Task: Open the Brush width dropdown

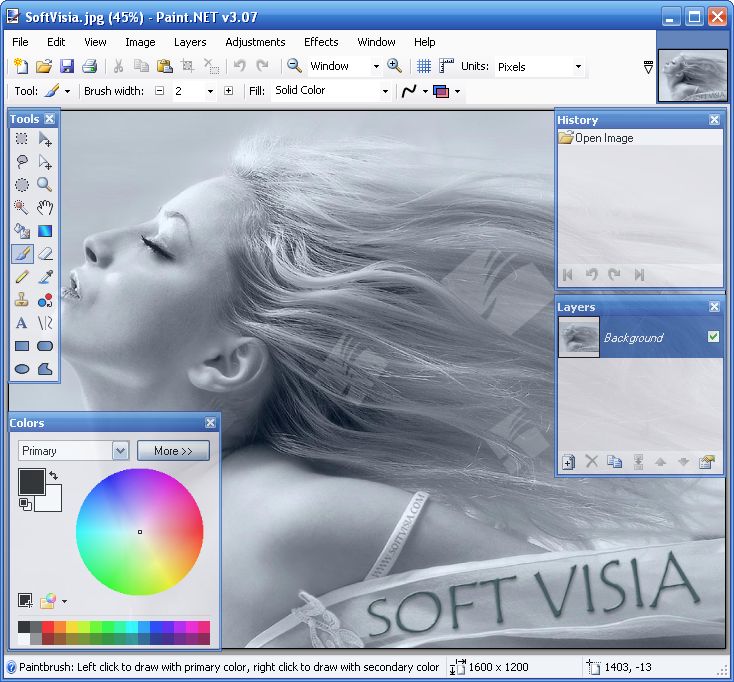Action: click(x=211, y=91)
